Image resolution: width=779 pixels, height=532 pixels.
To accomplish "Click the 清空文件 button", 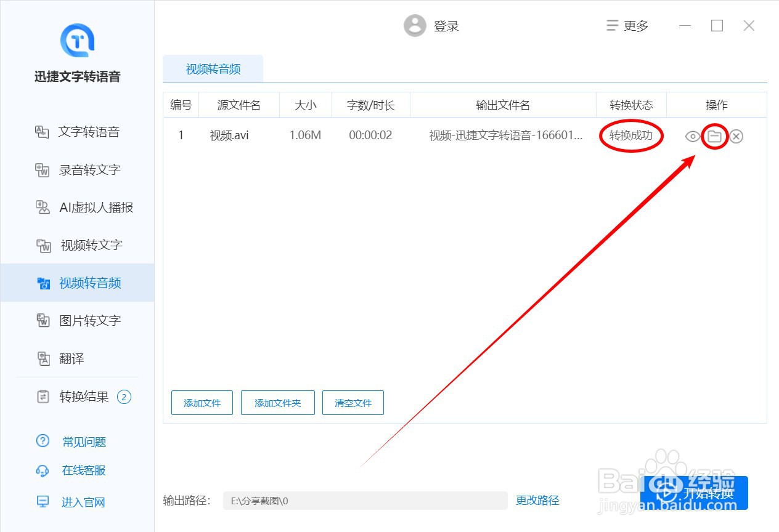I will tap(353, 403).
